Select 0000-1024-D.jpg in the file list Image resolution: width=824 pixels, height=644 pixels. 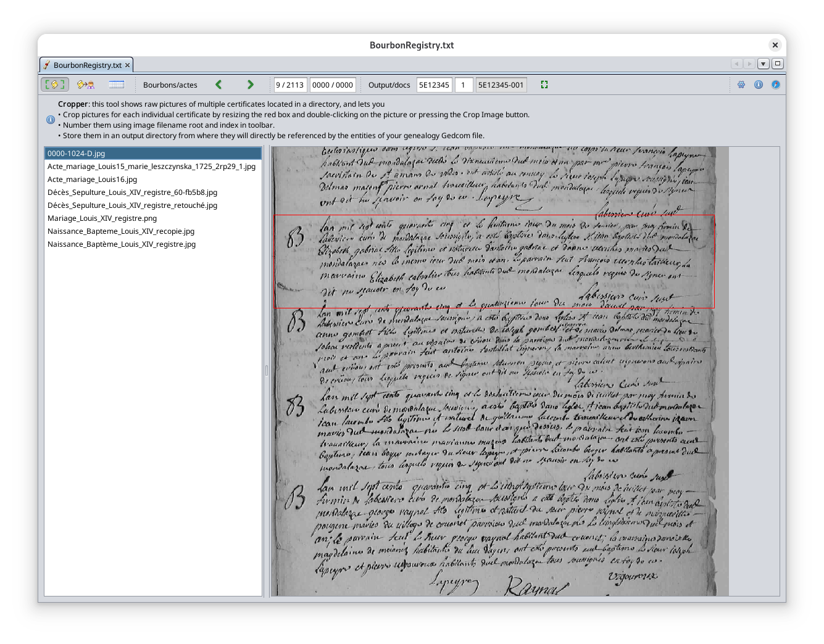153,154
